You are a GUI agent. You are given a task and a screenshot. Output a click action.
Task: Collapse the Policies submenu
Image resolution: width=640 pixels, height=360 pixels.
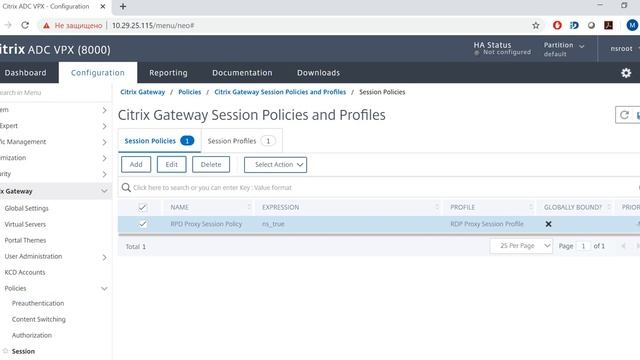(x=104, y=288)
